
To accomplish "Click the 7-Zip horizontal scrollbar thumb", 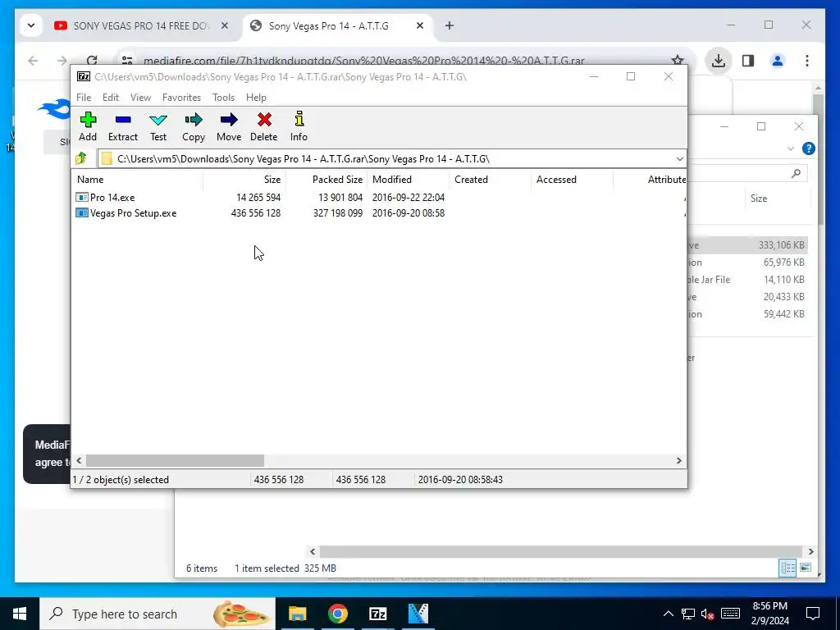I will point(175,461).
